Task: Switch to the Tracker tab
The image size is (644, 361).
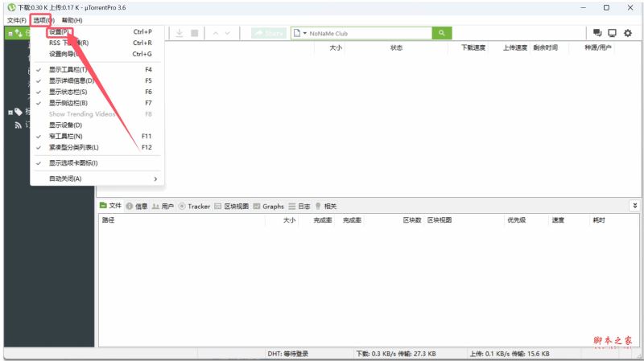Action: 195,207
